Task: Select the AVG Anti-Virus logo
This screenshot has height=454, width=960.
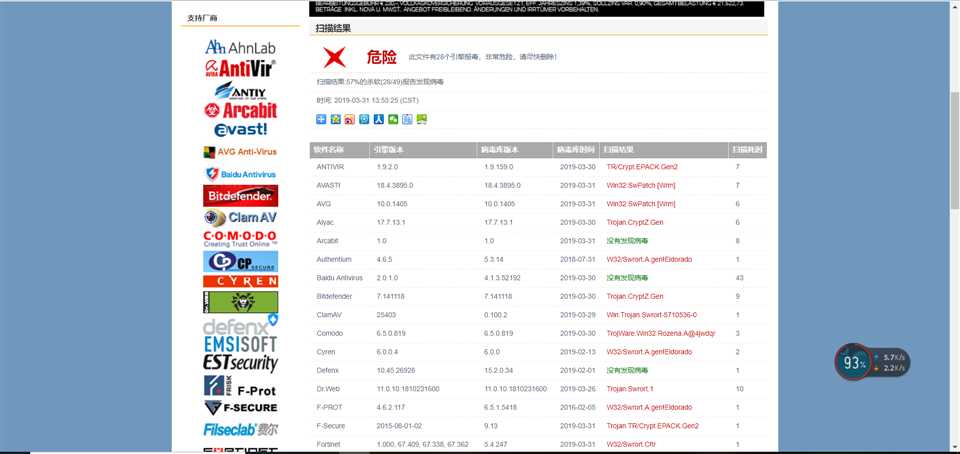Action: coord(240,152)
